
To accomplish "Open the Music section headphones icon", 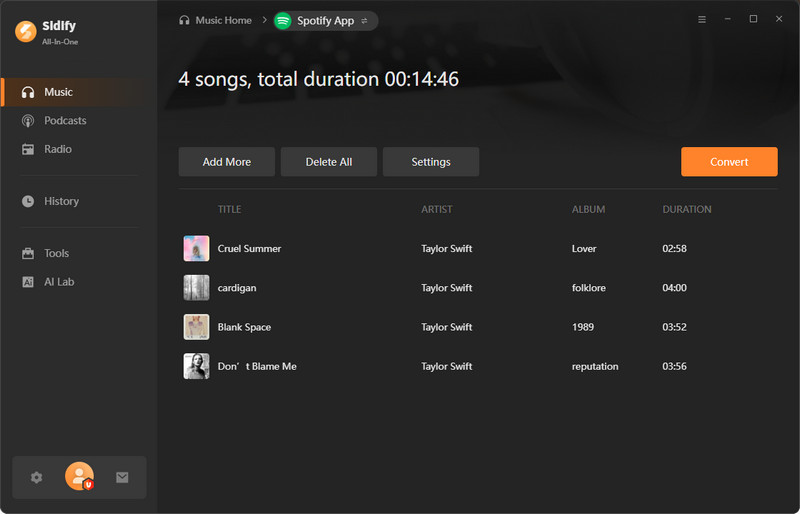I will pos(28,92).
